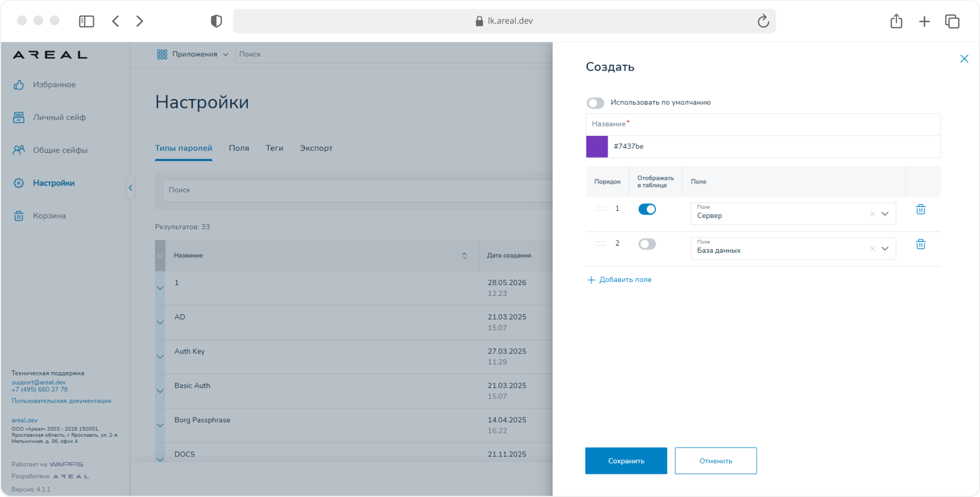Screen dimensions: 980x497
Task: Expand all rows via header chevron
Action: pos(160,256)
